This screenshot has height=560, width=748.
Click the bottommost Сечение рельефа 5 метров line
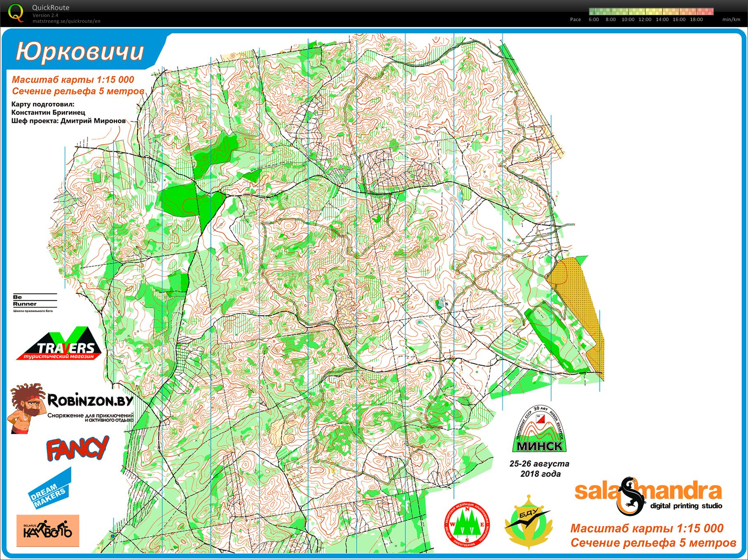tap(653, 542)
